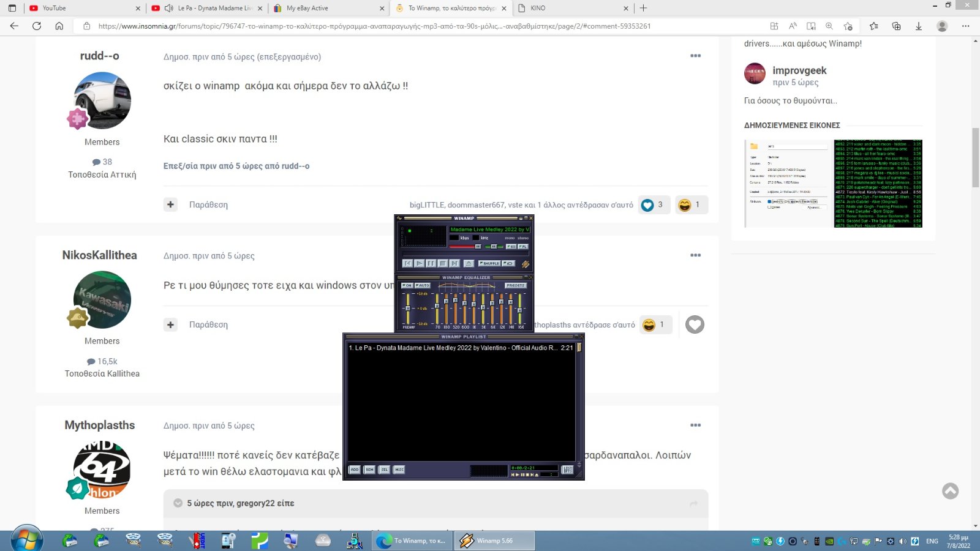Skip to next track in Winamp
The height and width of the screenshot is (551, 980).
[x=454, y=263]
